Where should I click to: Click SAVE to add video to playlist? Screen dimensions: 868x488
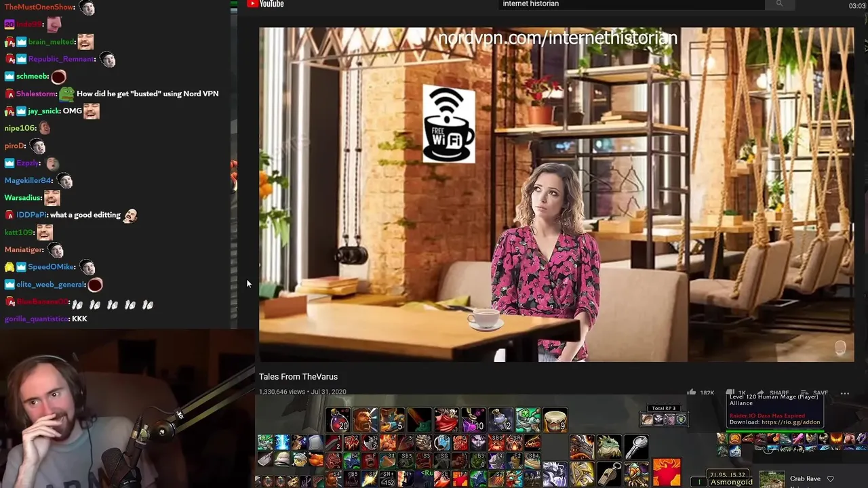tap(814, 392)
